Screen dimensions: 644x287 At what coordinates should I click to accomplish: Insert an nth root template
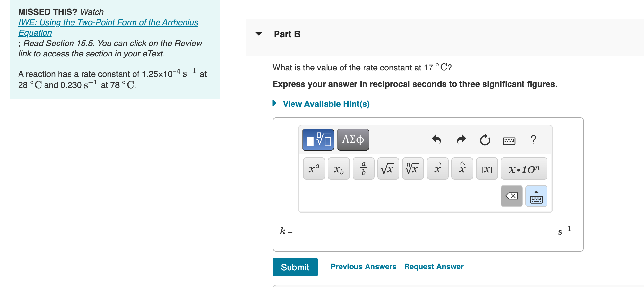[413, 168]
